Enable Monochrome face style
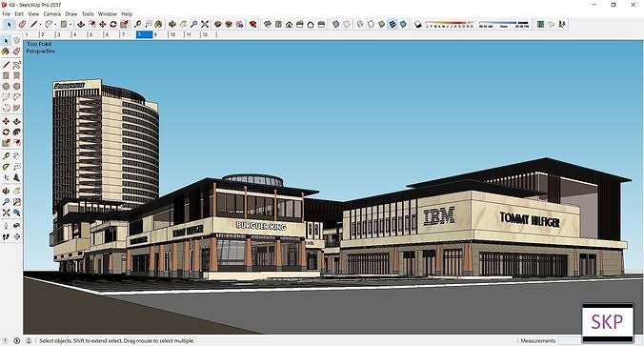Screen dimensions: 644x346 pos(403,24)
